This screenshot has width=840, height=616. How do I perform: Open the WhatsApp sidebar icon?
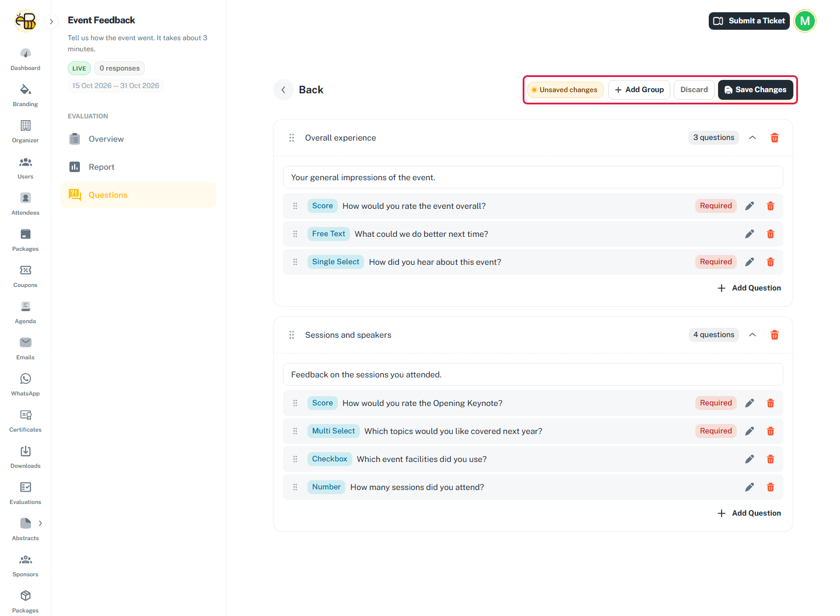click(x=26, y=385)
